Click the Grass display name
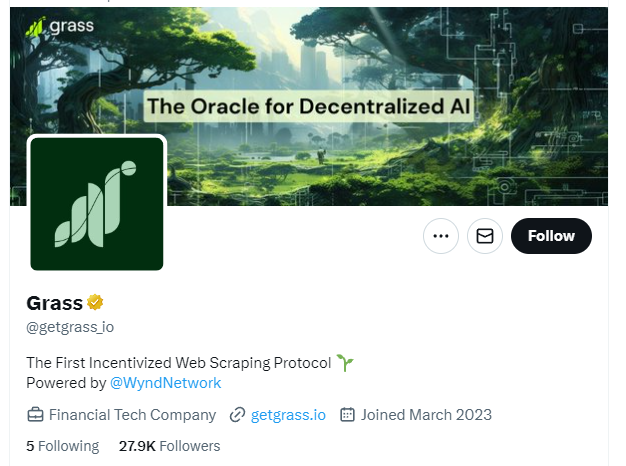This screenshot has height=466, width=626. pyautogui.click(x=54, y=303)
